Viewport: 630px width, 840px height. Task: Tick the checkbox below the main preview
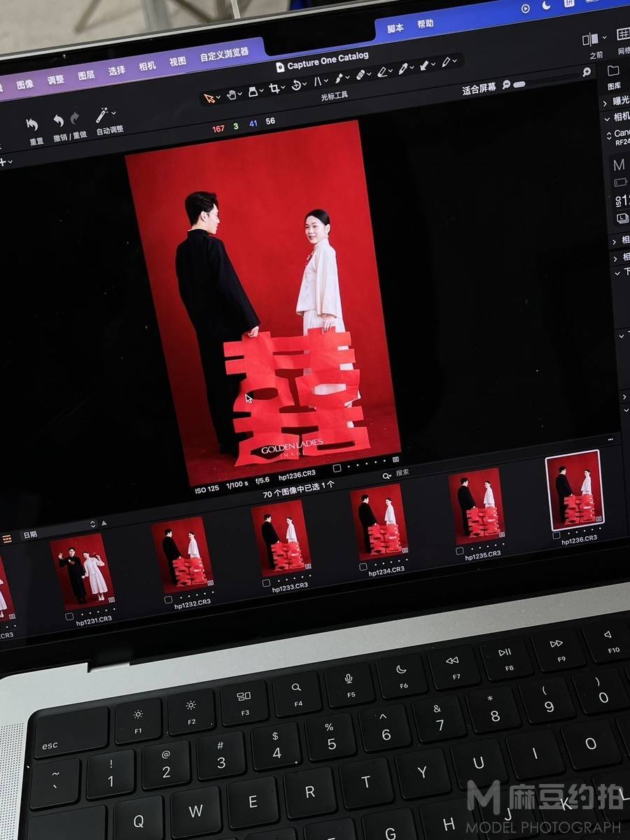click(337, 468)
